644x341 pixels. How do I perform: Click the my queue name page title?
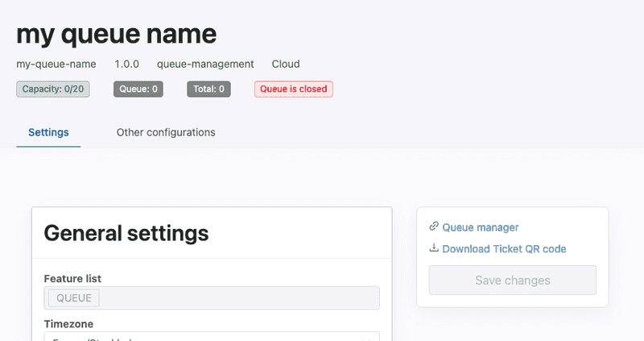pyautogui.click(x=117, y=34)
